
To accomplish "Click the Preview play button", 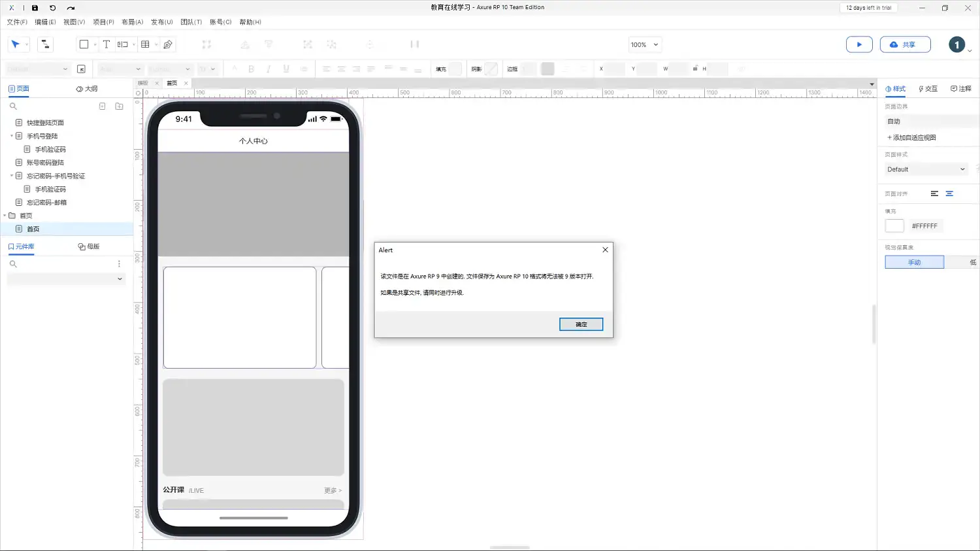I will tap(859, 44).
